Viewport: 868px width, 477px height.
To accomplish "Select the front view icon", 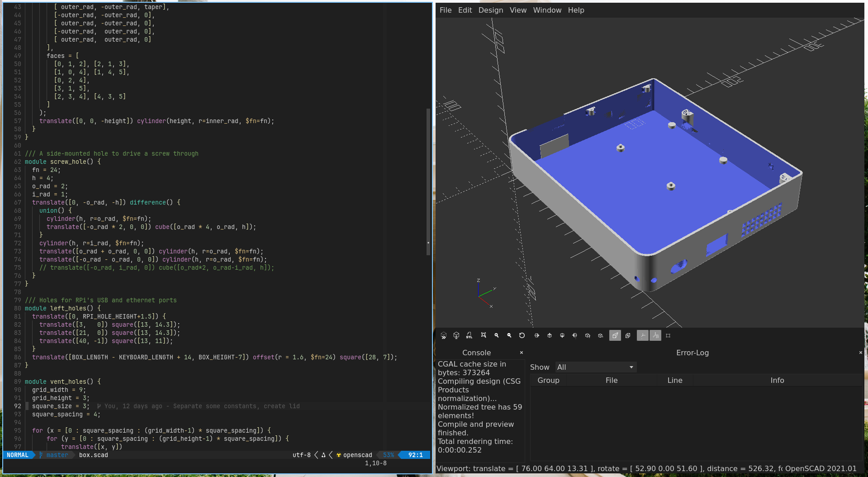I will (588, 335).
